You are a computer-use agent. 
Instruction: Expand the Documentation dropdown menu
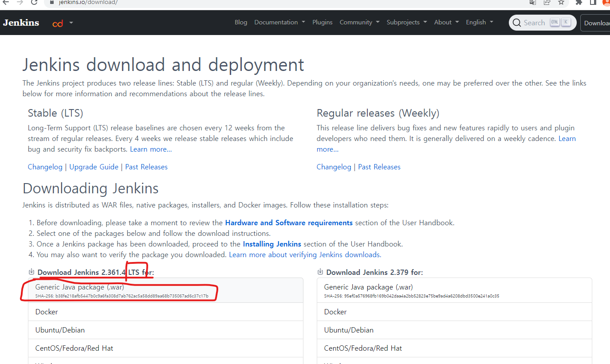coord(279,22)
